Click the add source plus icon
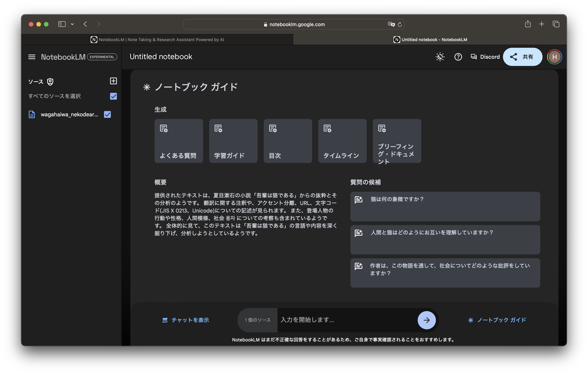Screen dimensions: 588x374 point(113,81)
